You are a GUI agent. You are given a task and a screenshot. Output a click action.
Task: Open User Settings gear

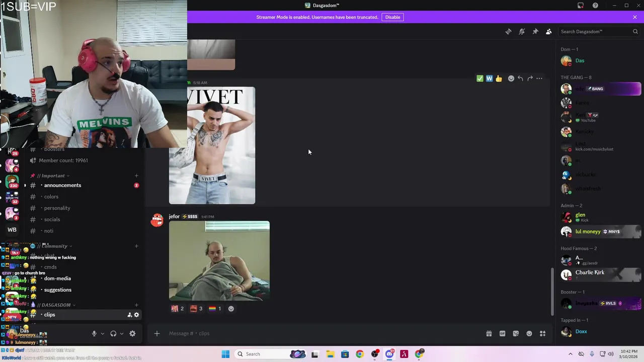coord(132,333)
